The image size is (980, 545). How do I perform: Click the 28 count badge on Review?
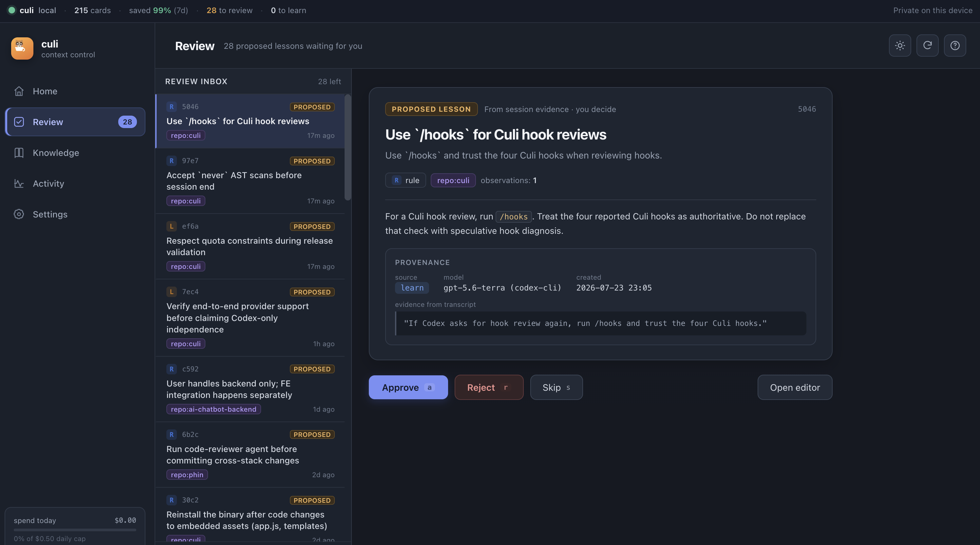127,122
